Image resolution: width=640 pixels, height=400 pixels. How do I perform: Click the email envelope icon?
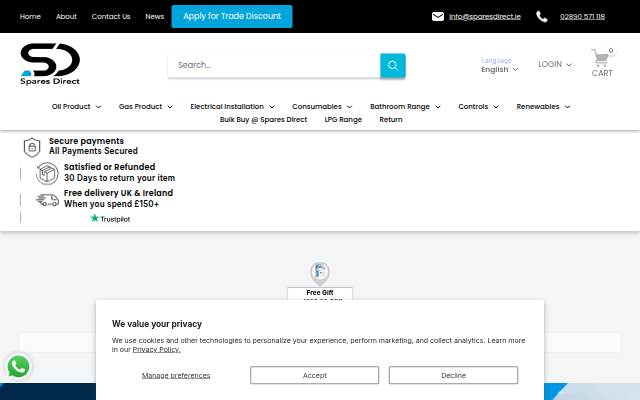click(438, 17)
